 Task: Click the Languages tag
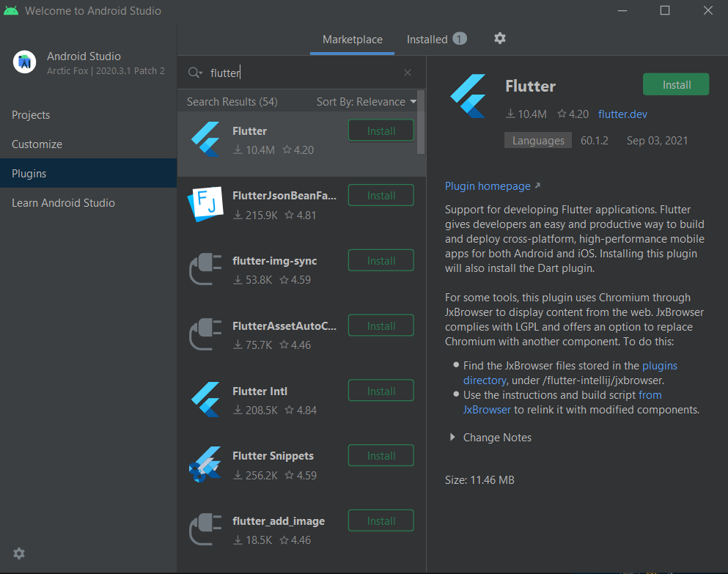[538, 140]
